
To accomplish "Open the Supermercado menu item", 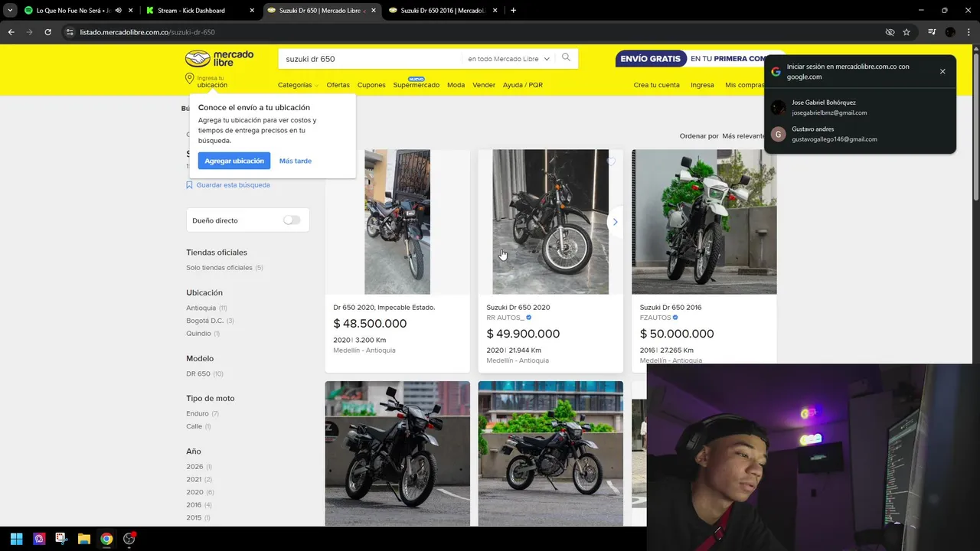I will 416,85.
